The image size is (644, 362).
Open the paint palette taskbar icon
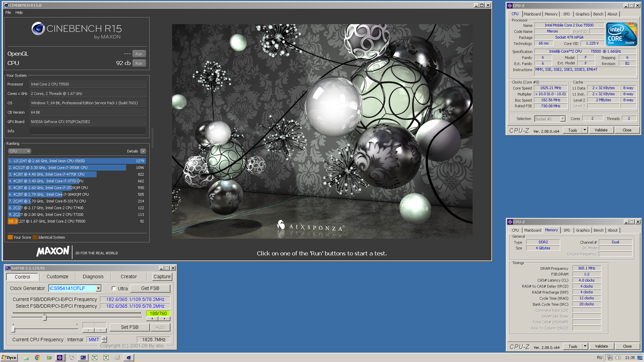(117, 358)
